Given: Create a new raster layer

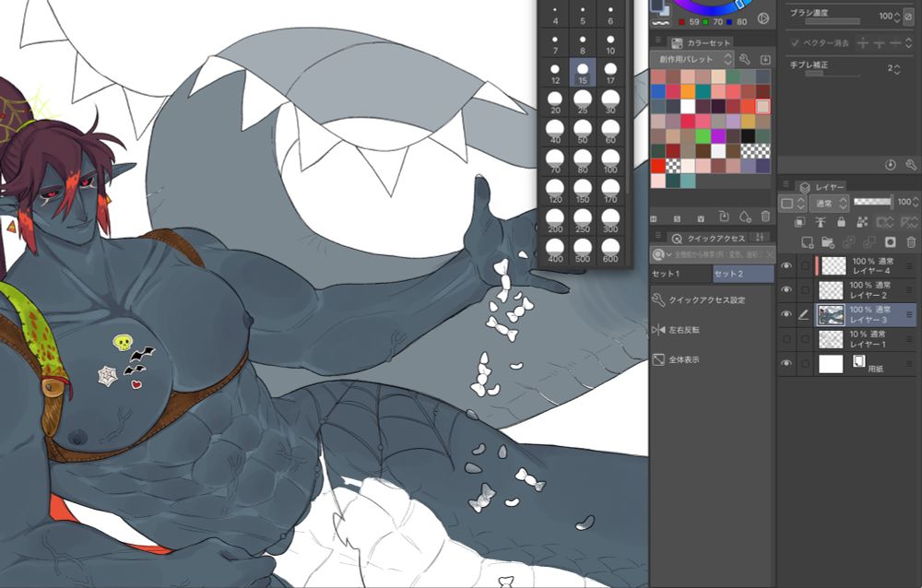Looking at the screenshot, I should pos(808,242).
